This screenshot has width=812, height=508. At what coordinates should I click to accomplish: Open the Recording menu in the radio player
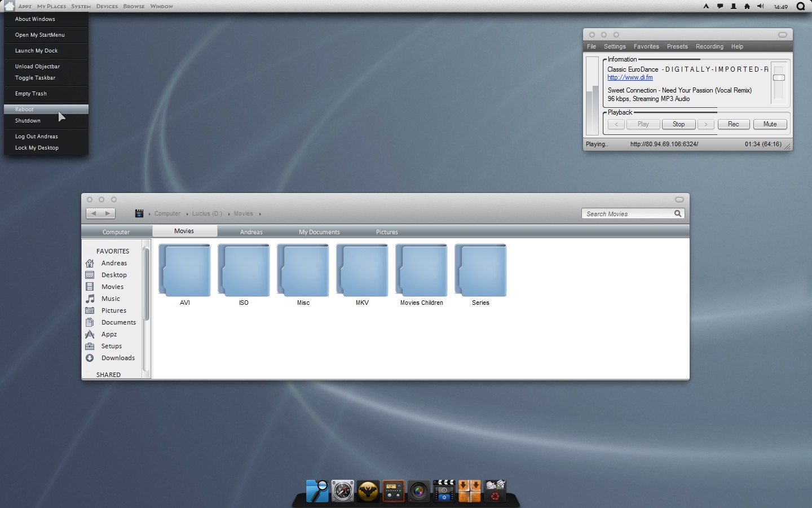click(x=709, y=46)
